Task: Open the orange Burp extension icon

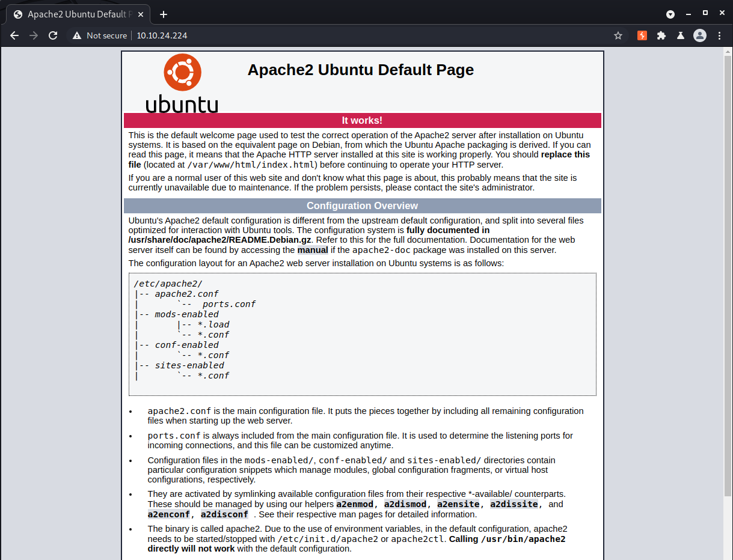Action: click(642, 35)
